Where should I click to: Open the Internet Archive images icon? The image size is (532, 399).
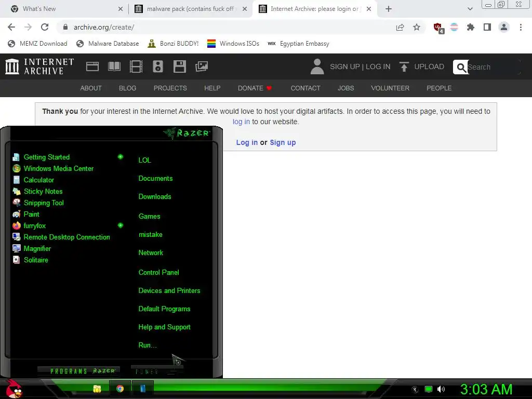(x=202, y=66)
